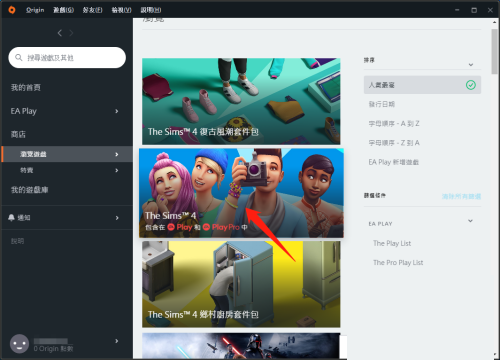Screen dimensions: 500x360
Task: Click the green checkmark on selected sort
Action: click(x=471, y=85)
